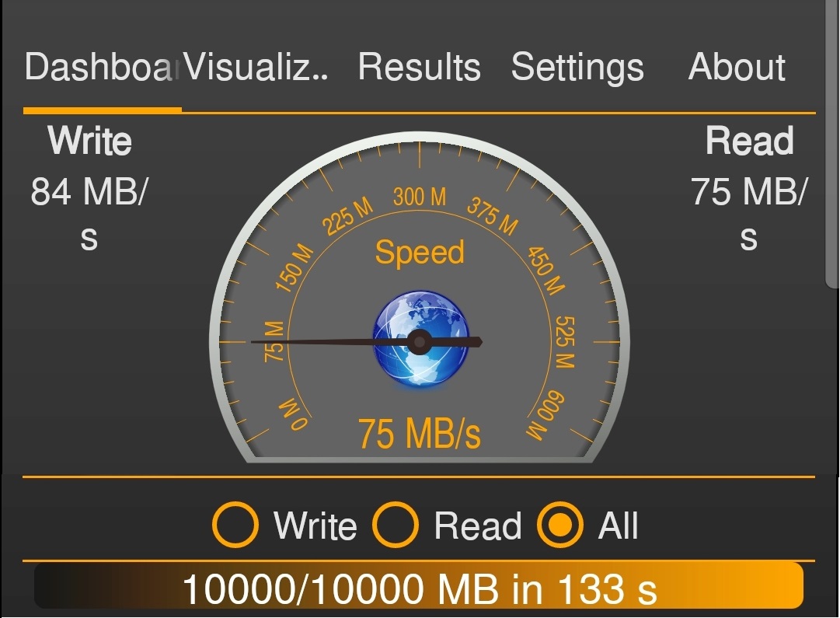This screenshot has width=840, height=618.
Task: Click the 450 M mark on gauge
Action: 546,271
